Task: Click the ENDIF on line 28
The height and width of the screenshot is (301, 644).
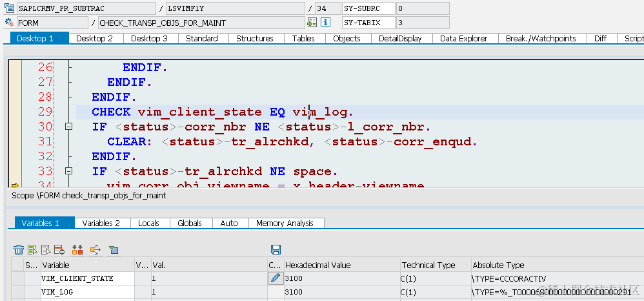Action: 114,97
